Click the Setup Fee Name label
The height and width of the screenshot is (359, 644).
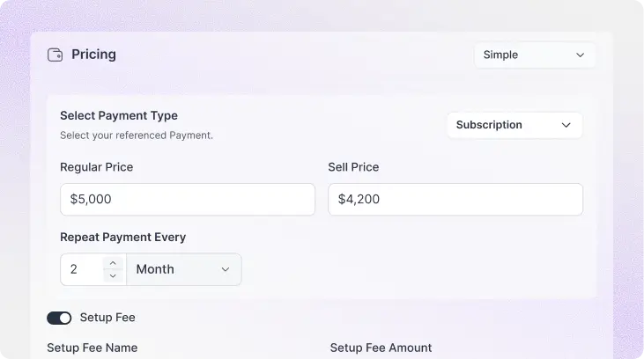point(92,348)
